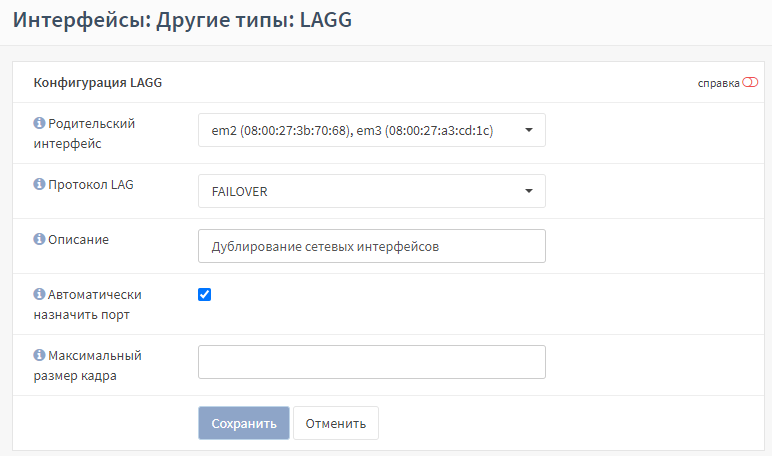Click the Сохранить button
This screenshot has height=456, width=772.
(244, 423)
